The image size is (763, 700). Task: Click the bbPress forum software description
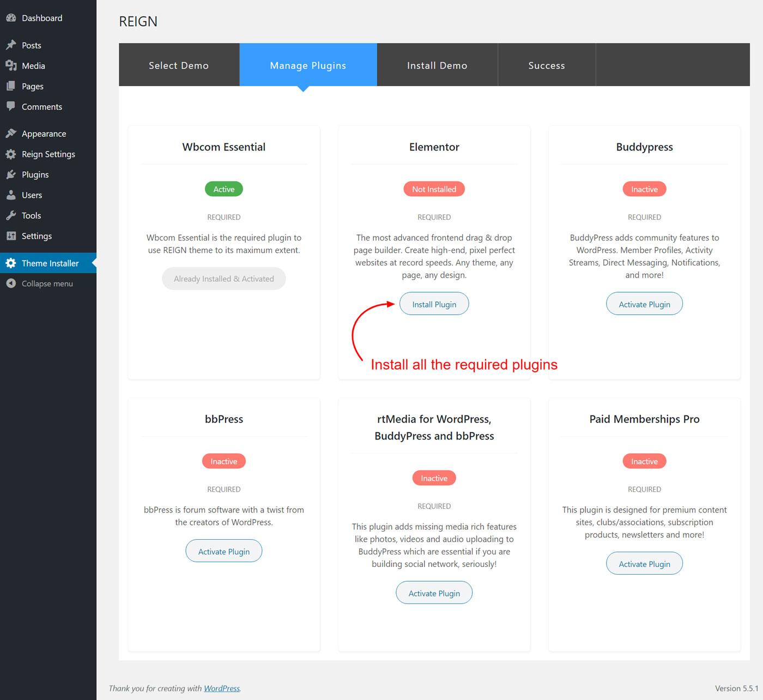[x=224, y=516]
